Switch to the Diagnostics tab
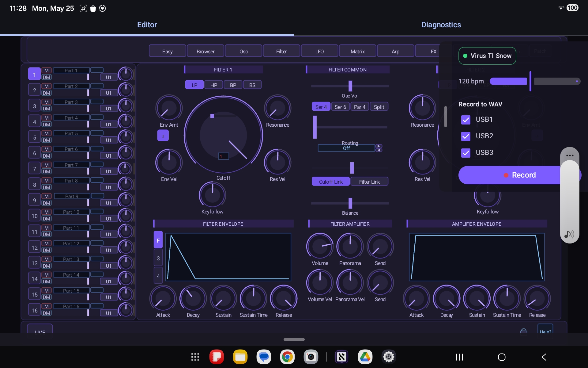 (x=441, y=25)
